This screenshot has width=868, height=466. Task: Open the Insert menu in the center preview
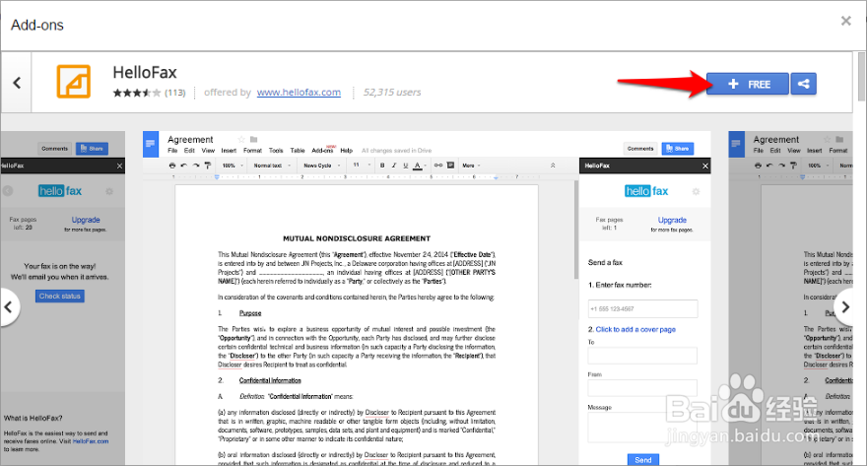point(229,151)
